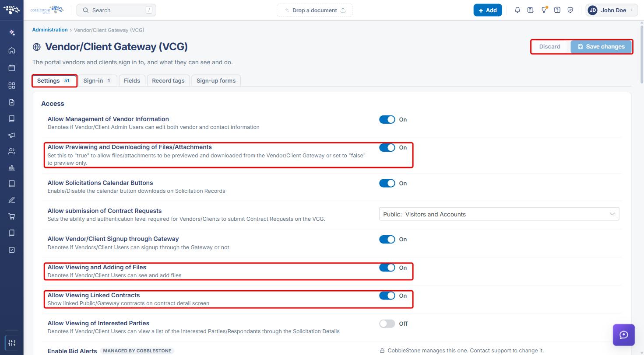
Task: Click the document list icon beside the bell
Action: point(531,10)
